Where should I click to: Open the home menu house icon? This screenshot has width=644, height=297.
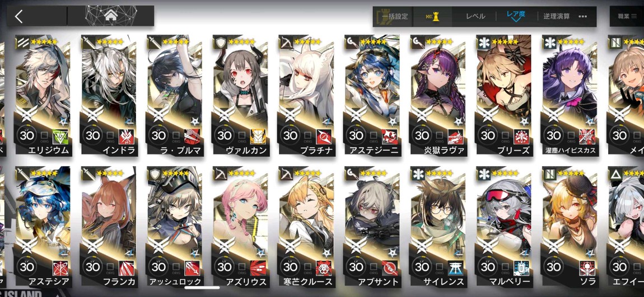110,16
